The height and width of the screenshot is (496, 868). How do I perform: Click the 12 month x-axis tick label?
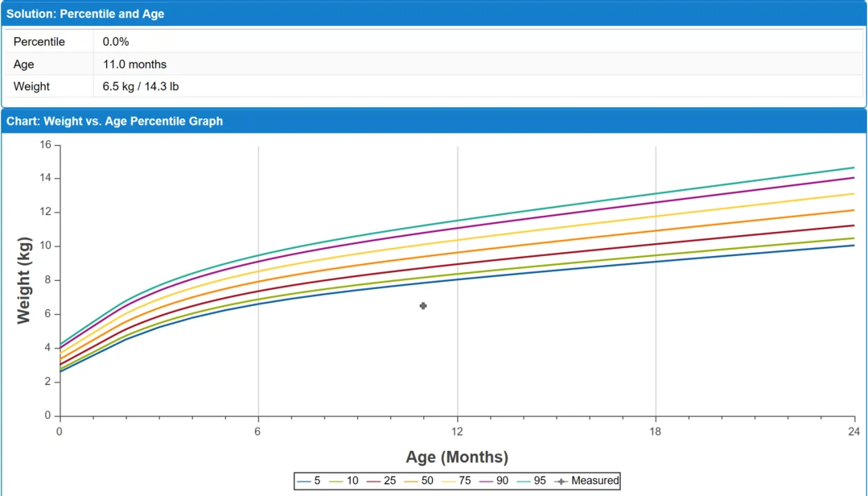(457, 432)
